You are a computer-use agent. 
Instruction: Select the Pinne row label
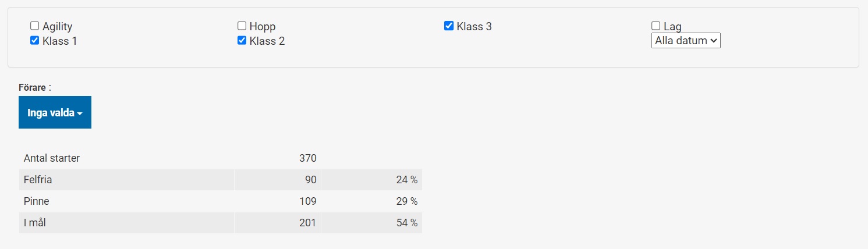36,201
